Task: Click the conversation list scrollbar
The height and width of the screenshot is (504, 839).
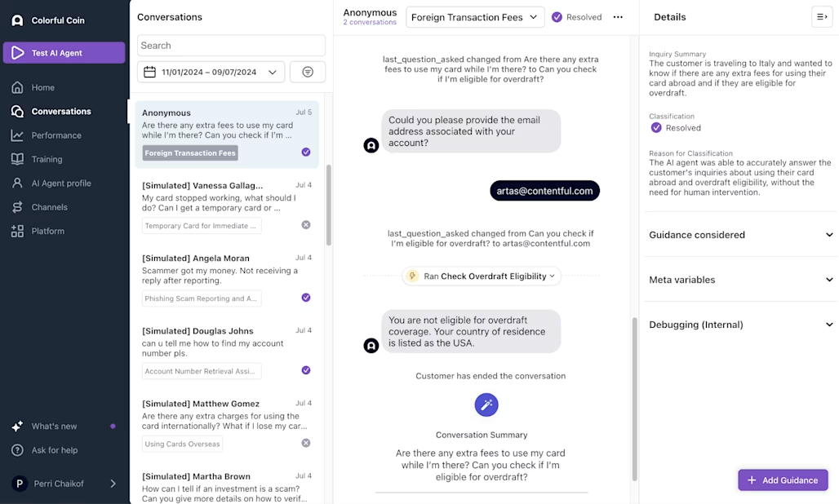Action: point(329,206)
